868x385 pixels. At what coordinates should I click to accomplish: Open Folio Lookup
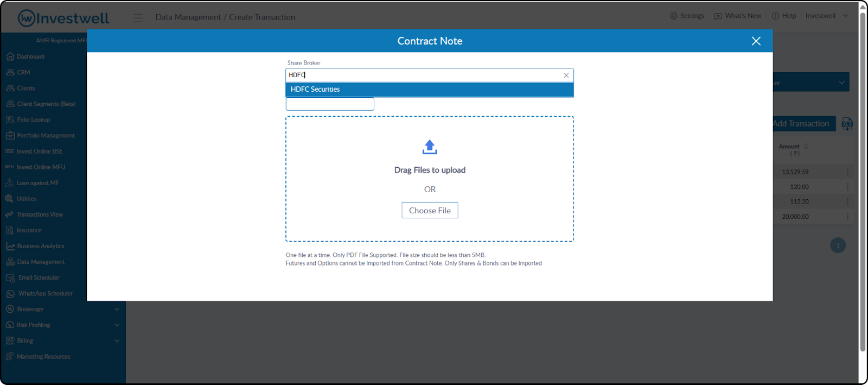coord(33,119)
